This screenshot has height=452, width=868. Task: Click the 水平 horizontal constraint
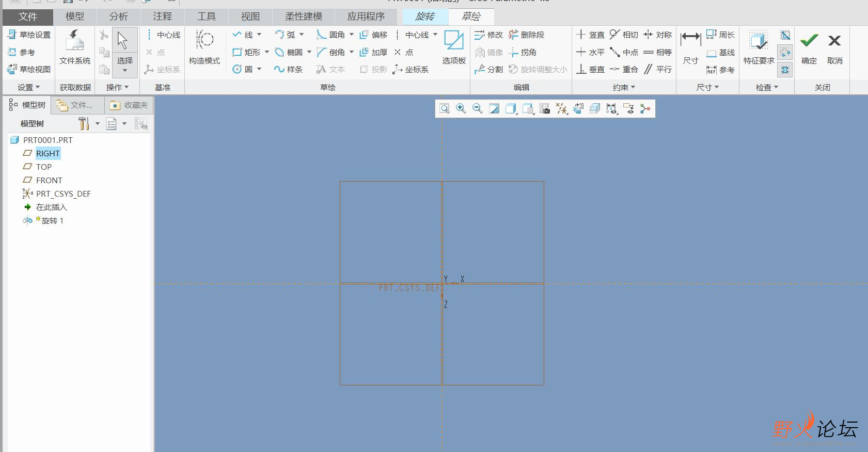click(x=590, y=52)
